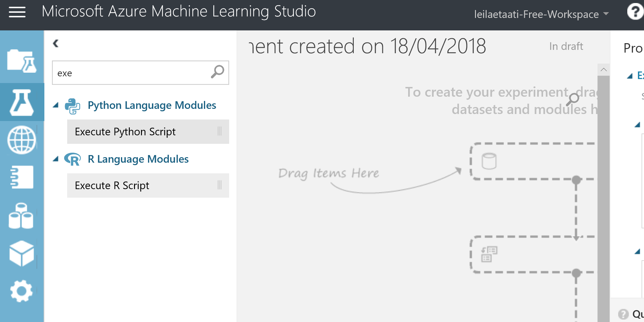Open the Datasets cylinders icon

point(21,216)
